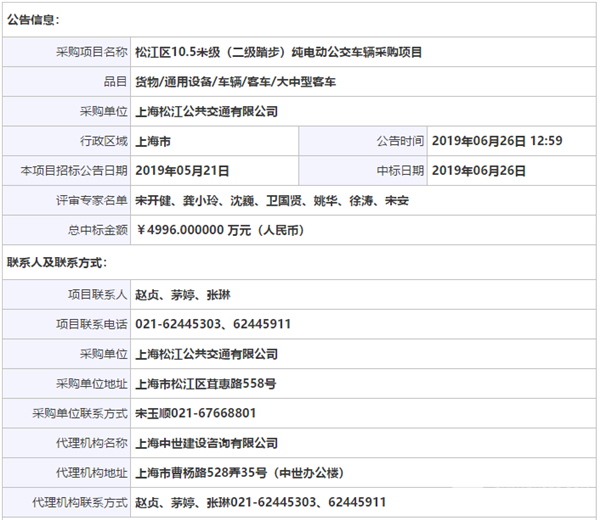Select the 项目联系电话 label

(94, 324)
